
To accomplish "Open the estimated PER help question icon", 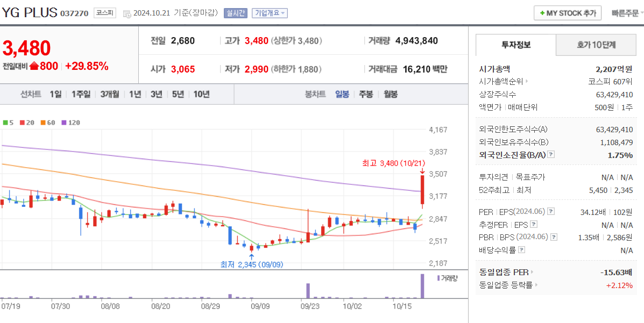I will coord(534,225).
